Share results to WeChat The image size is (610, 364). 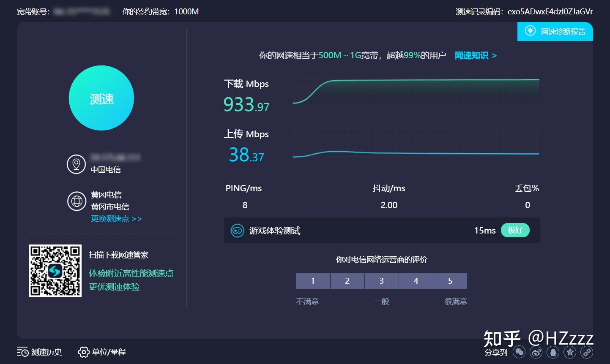coord(519,352)
